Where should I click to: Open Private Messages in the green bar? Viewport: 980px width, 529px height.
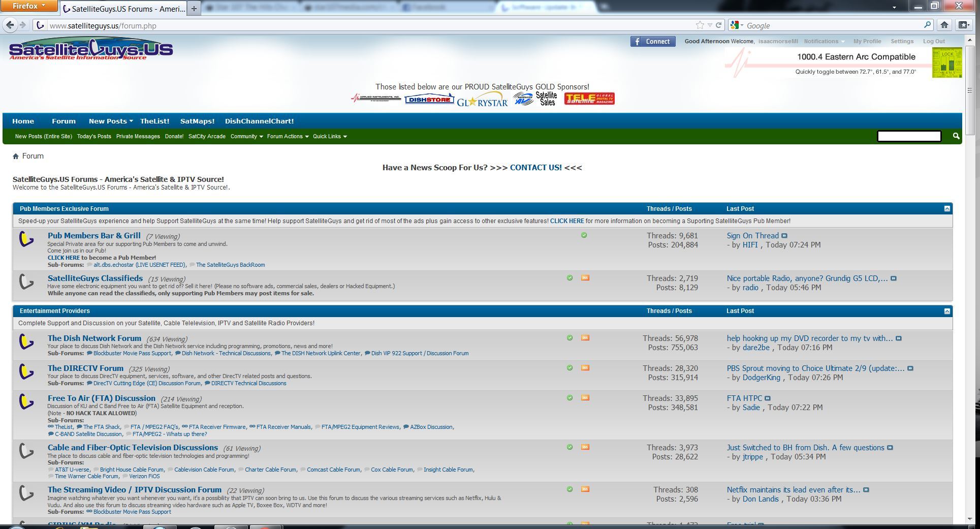coord(138,136)
